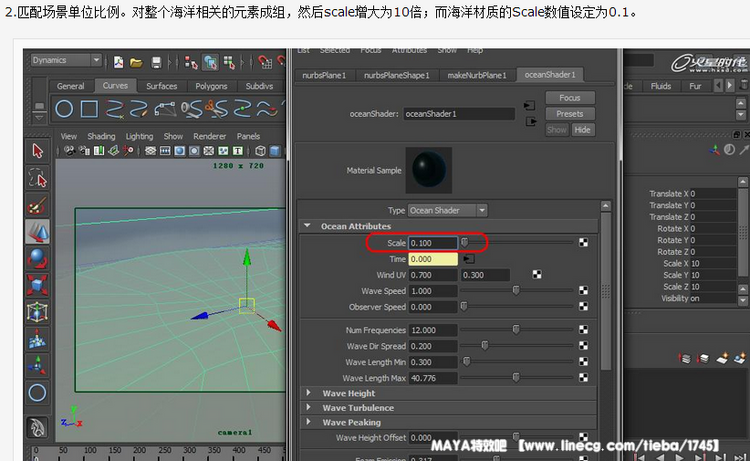
Task: Go to input connection arrow beside oceanShader name
Action: tap(529, 105)
